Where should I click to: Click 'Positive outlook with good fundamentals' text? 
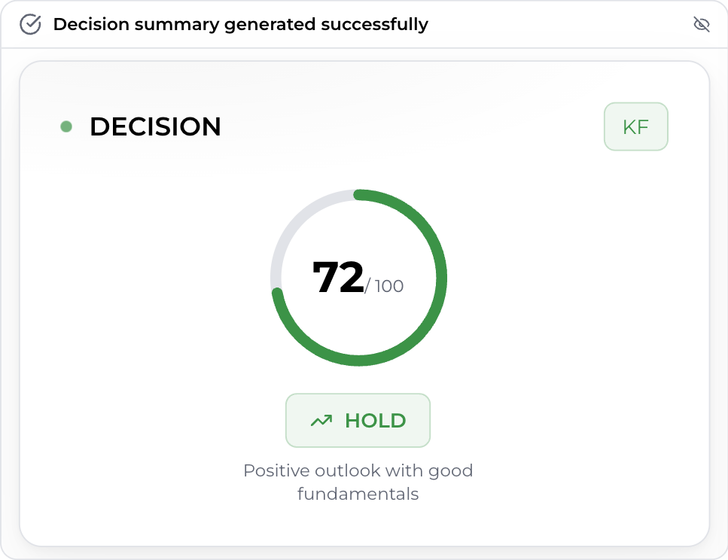pyautogui.click(x=358, y=482)
